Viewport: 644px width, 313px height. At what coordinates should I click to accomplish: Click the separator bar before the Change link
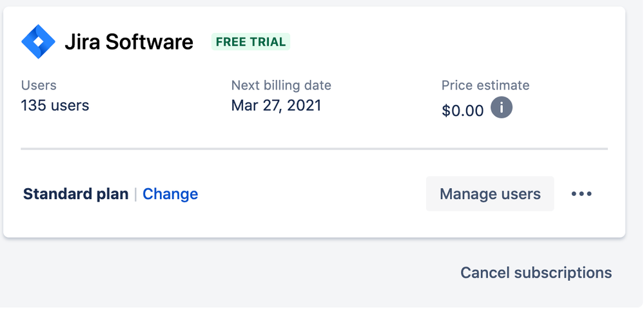(x=135, y=194)
